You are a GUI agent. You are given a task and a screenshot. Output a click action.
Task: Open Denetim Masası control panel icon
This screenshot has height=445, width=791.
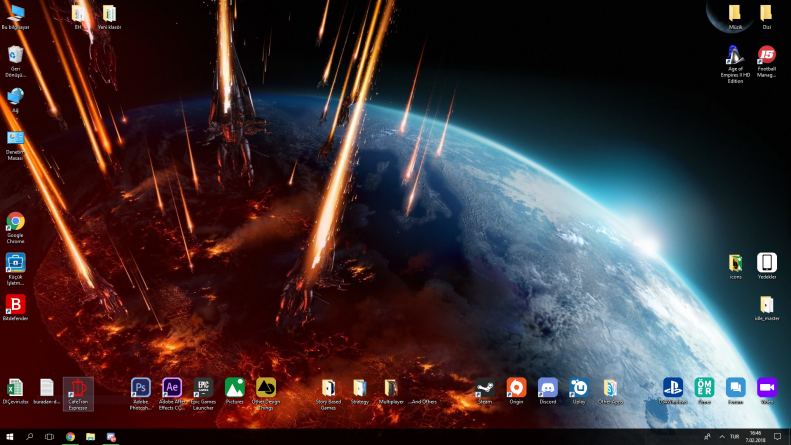[x=15, y=145]
